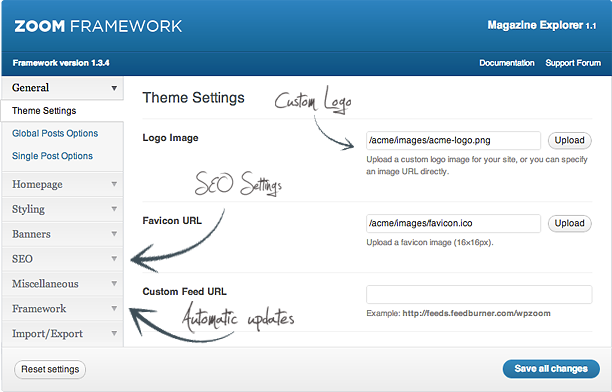The width and height of the screenshot is (612, 392).
Task: Expand the Banners section arrow
Action: click(114, 234)
